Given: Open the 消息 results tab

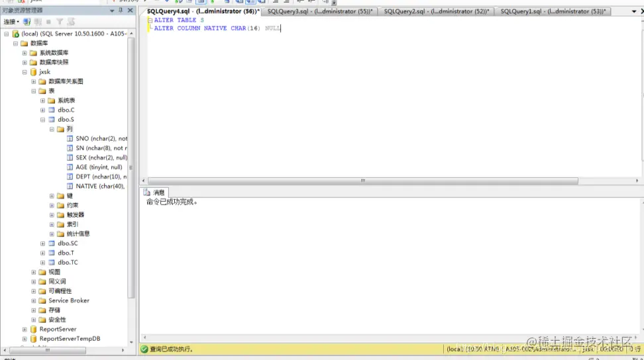Looking at the screenshot, I should 154,193.
